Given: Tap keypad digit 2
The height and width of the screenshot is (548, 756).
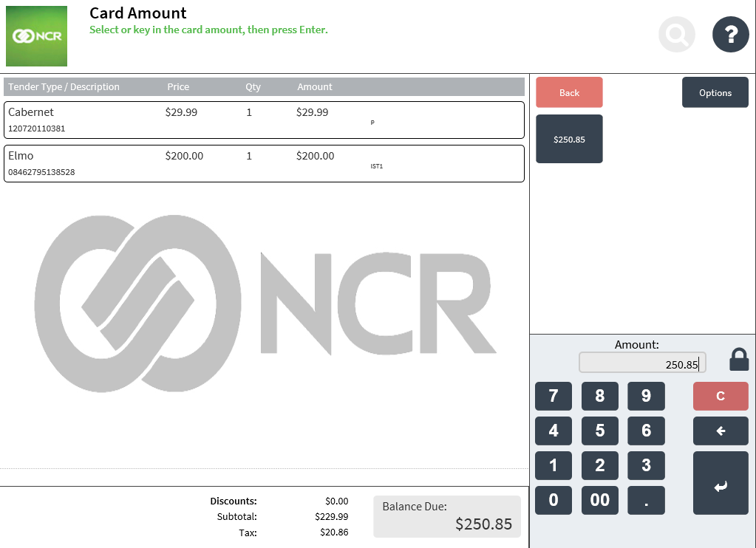Looking at the screenshot, I should click(600, 465).
